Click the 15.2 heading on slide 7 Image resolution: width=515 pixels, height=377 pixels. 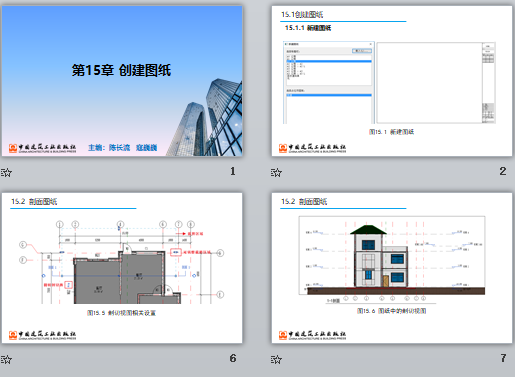coord(304,202)
